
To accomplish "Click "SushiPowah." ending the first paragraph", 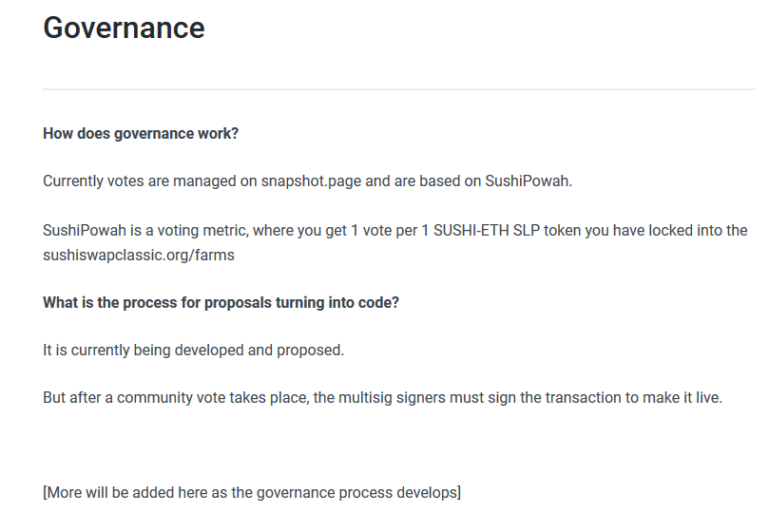I will click(x=529, y=180).
